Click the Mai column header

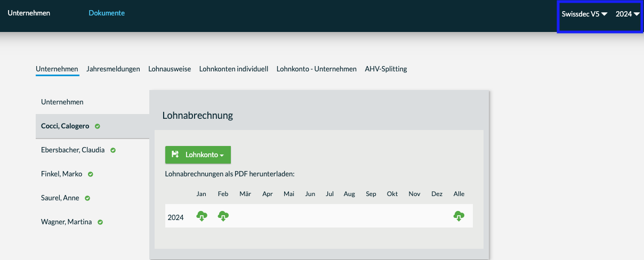[289, 194]
